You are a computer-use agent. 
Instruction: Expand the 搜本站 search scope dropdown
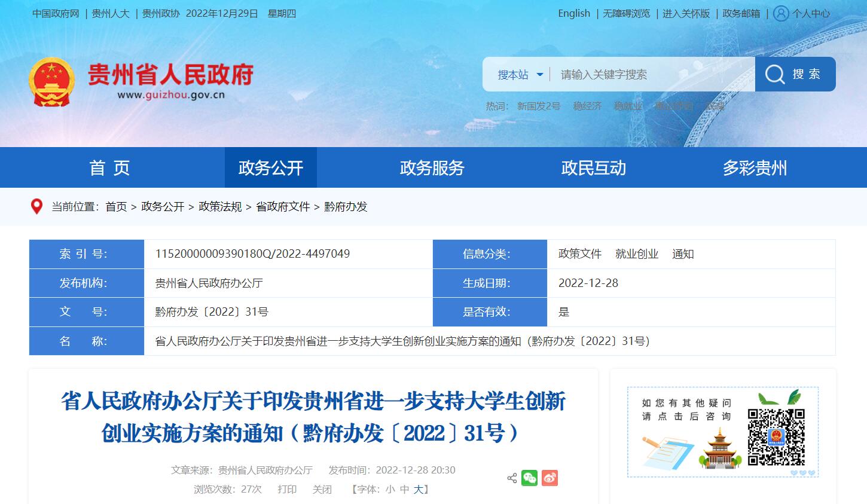pos(520,75)
